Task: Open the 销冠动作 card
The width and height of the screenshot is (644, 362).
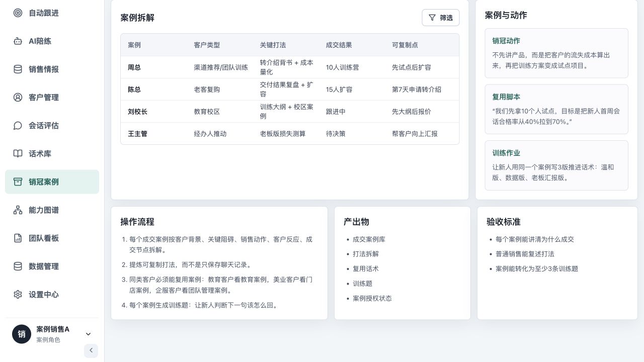Action: (x=556, y=53)
